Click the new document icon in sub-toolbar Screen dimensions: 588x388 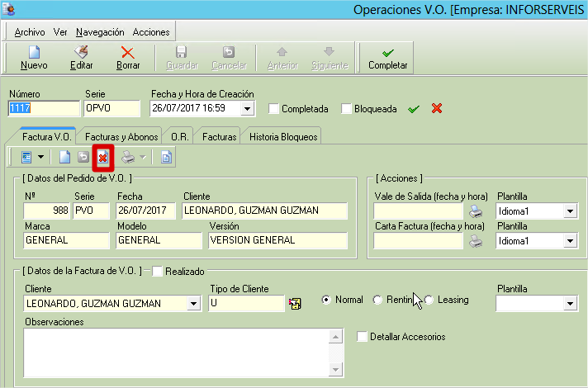pos(65,157)
